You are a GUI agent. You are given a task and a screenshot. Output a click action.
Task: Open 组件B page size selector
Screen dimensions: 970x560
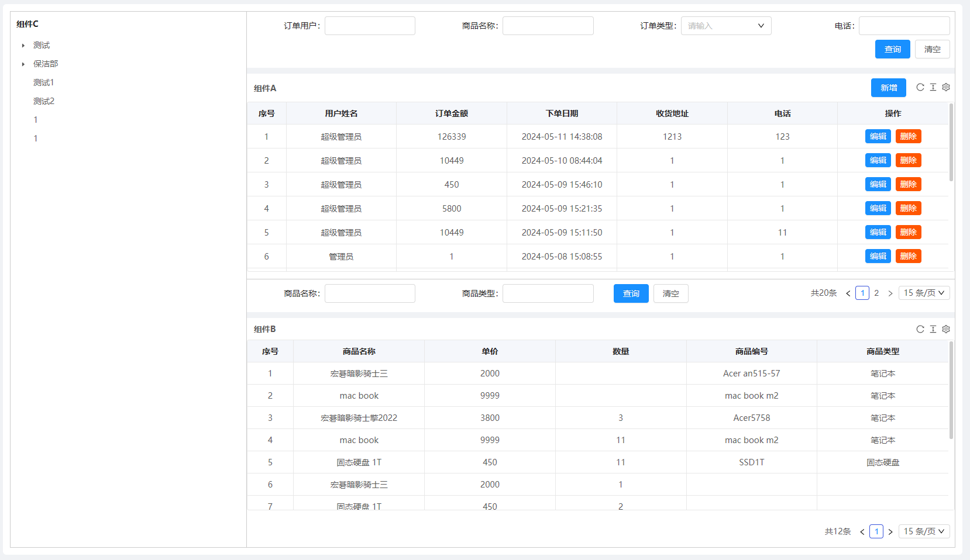[x=924, y=531]
